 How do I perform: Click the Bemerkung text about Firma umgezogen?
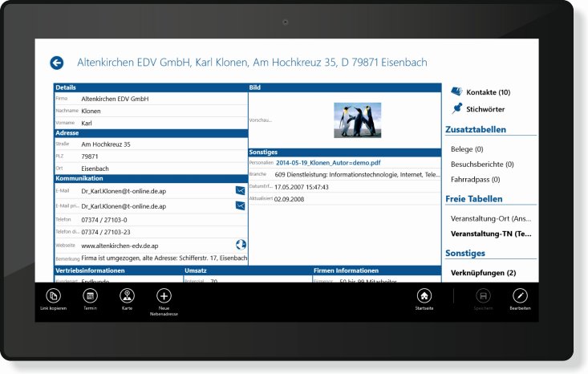click(164, 258)
